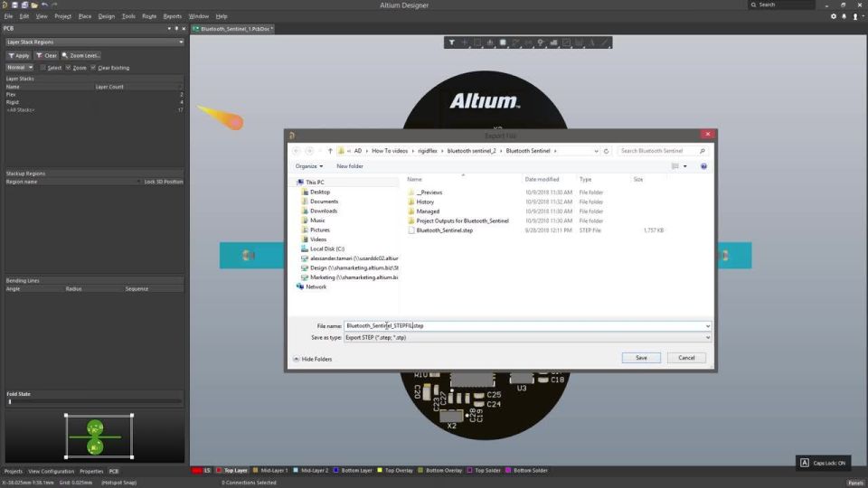Toggle the Clear Existing checkbox
The height and width of the screenshot is (488, 868).
pyautogui.click(x=93, y=68)
